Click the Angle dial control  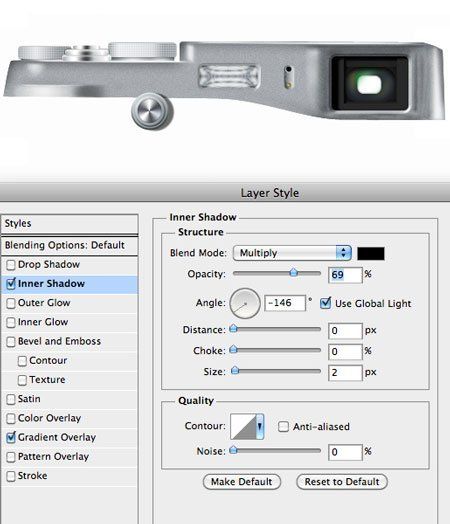245,303
